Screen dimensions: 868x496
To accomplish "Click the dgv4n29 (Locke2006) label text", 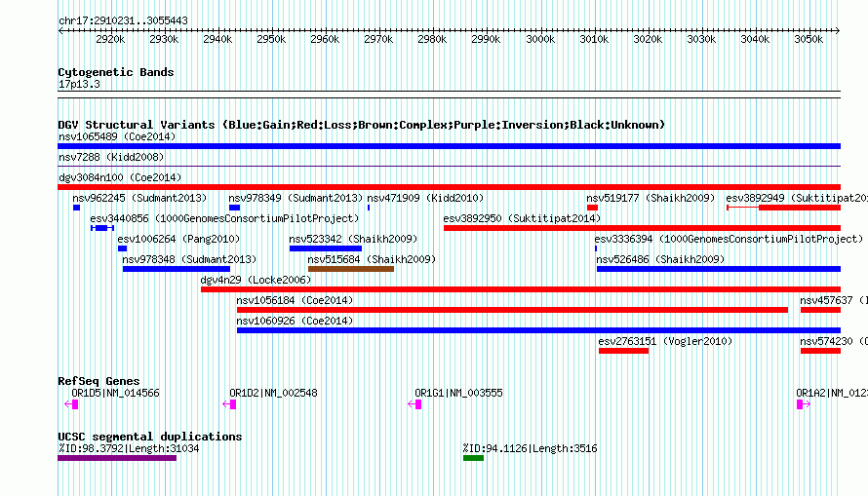I will pos(256,280).
